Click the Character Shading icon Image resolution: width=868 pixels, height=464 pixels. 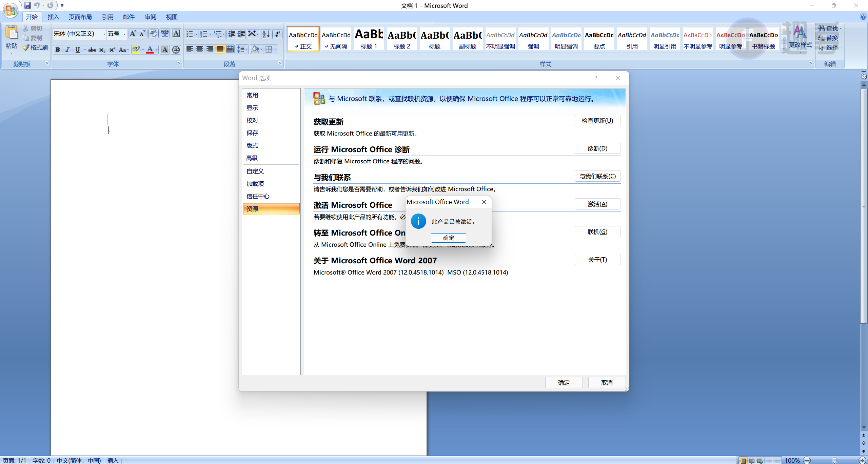coord(165,50)
